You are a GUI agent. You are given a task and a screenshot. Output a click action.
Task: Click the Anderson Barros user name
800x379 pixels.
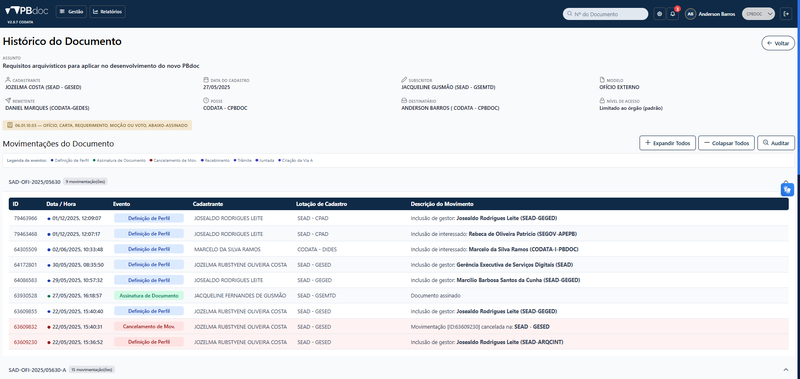[x=717, y=14]
